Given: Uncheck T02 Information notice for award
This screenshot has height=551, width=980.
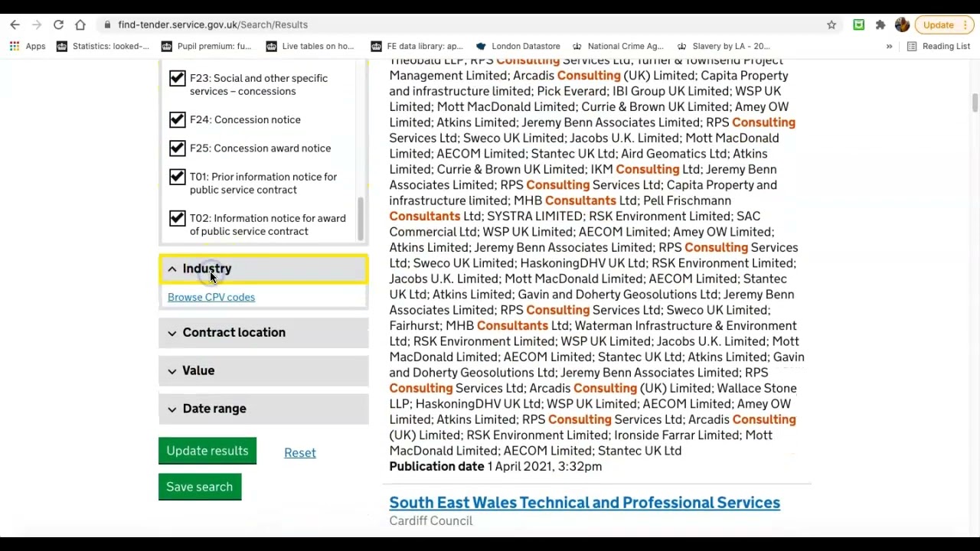Looking at the screenshot, I should click(x=177, y=218).
